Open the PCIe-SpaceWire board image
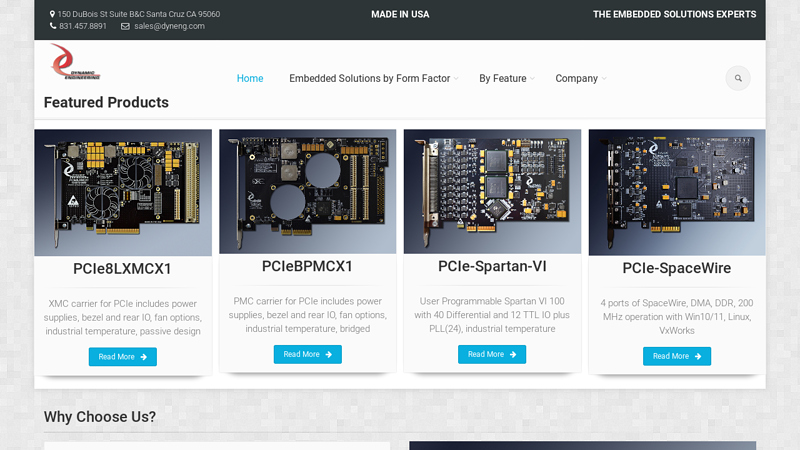The image size is (800, 450). pos(677,192)
